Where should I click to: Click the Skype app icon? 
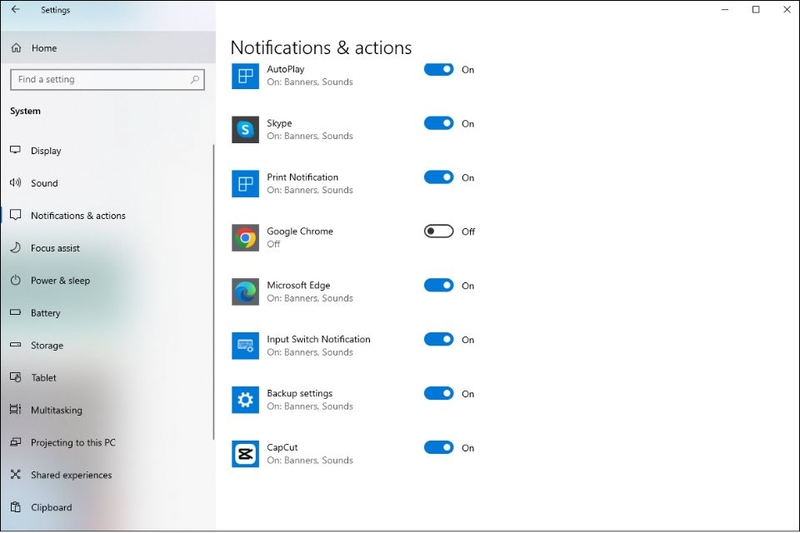pyautogui.click(x=245, y=130)
